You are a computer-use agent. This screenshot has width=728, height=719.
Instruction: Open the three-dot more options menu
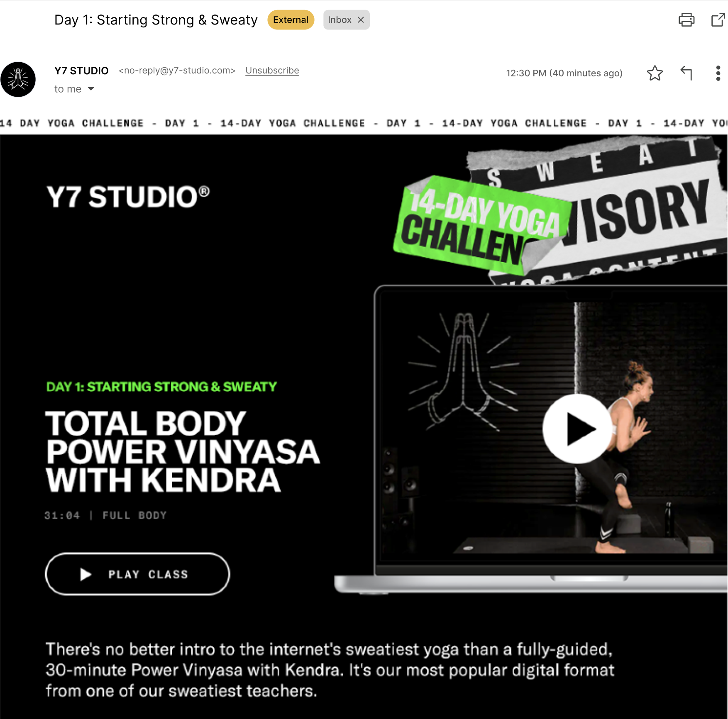click(718, 73)
